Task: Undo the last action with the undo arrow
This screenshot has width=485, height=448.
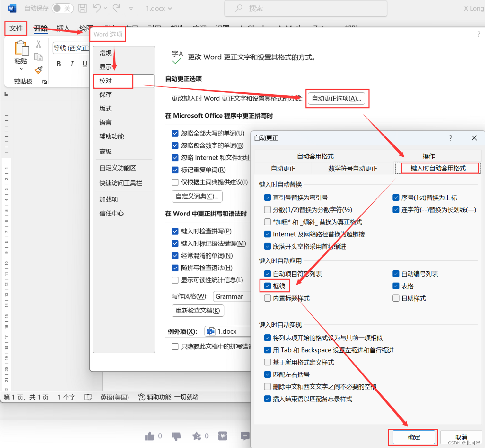Action: point(97,8)
